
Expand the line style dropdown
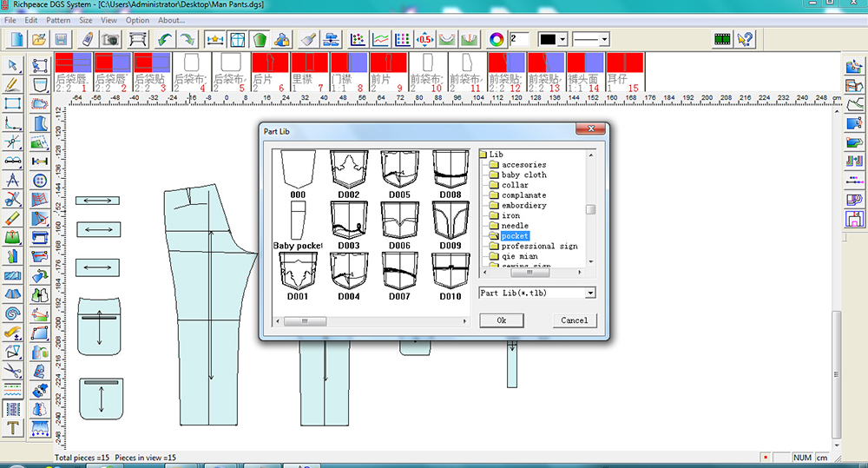[603, 40]
